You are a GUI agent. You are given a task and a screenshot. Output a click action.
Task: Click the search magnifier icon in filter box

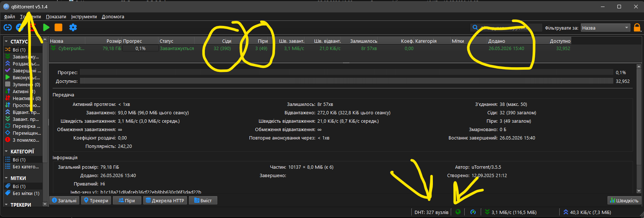(475, 27)
